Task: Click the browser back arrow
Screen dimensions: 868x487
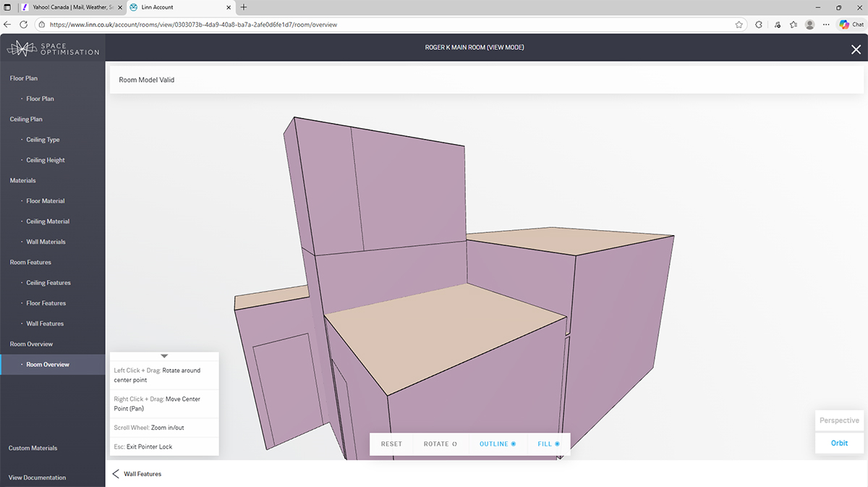Action: pos(7,24)
